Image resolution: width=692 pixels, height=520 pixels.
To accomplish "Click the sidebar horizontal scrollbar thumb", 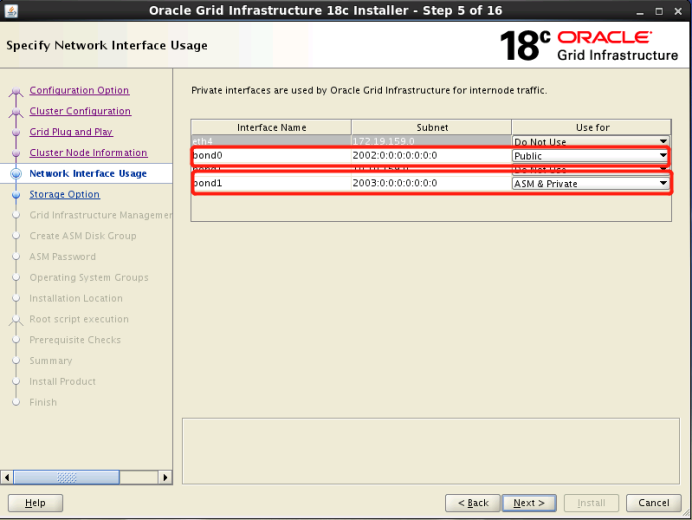I will click(x=67, y=477).
